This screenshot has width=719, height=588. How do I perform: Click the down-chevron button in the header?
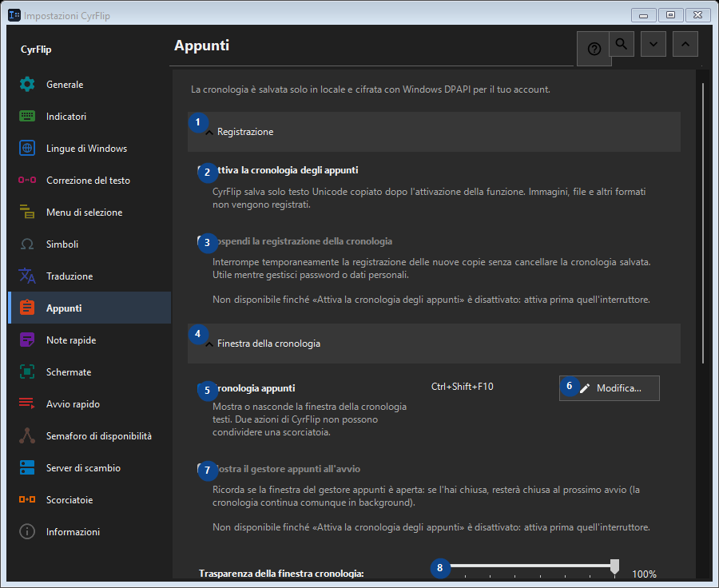click(x=653, y=44)
